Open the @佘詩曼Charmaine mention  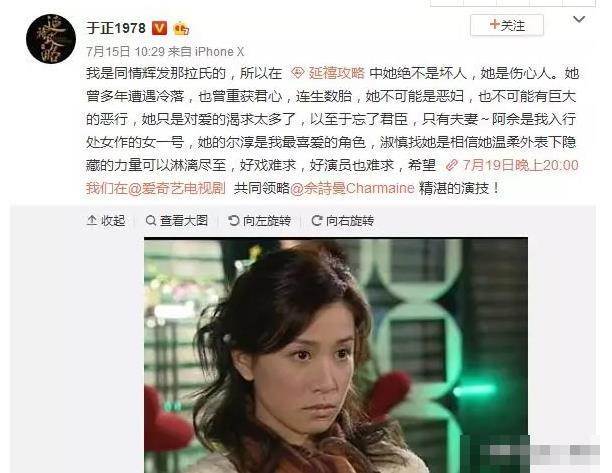[352, 188]
